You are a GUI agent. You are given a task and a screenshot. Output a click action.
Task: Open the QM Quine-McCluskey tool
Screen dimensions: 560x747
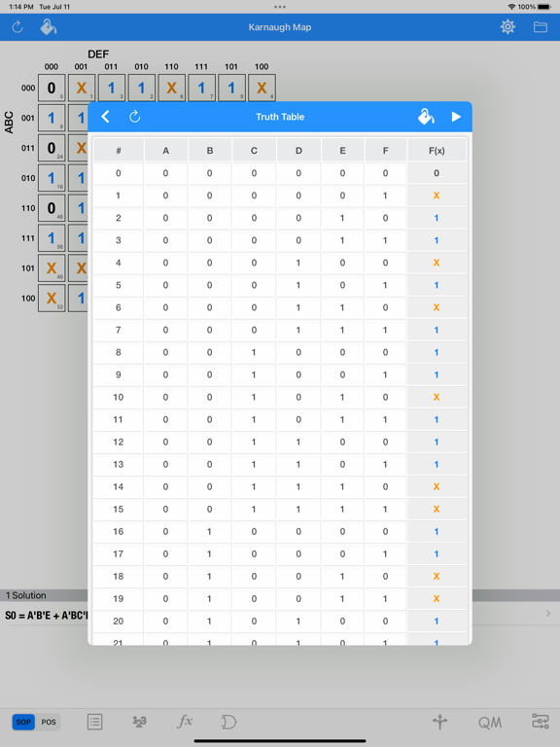(490, 723)
